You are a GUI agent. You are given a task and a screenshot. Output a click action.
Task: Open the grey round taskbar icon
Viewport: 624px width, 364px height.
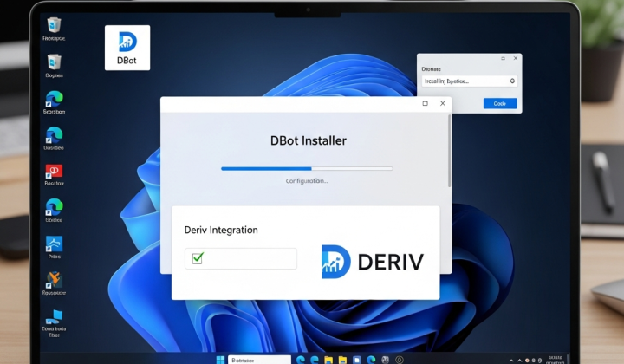385,360
